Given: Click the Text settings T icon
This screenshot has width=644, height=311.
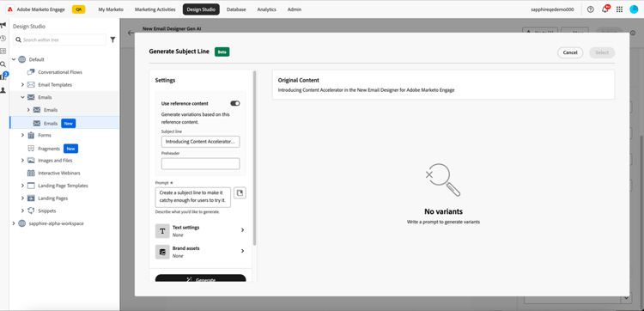Looking at the screenshot, I should point(162,231).
